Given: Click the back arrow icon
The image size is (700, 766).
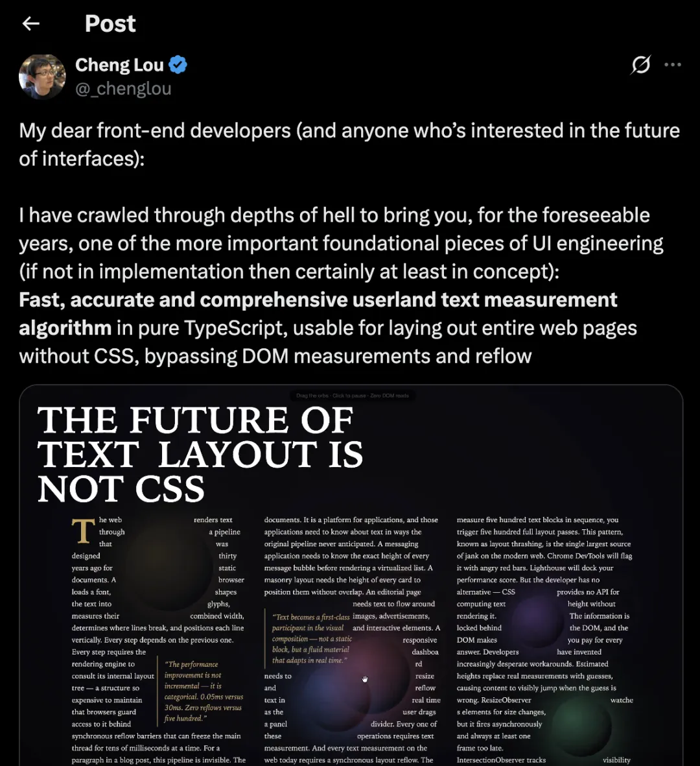Looking at the screenshot, I should pos(31,24).
